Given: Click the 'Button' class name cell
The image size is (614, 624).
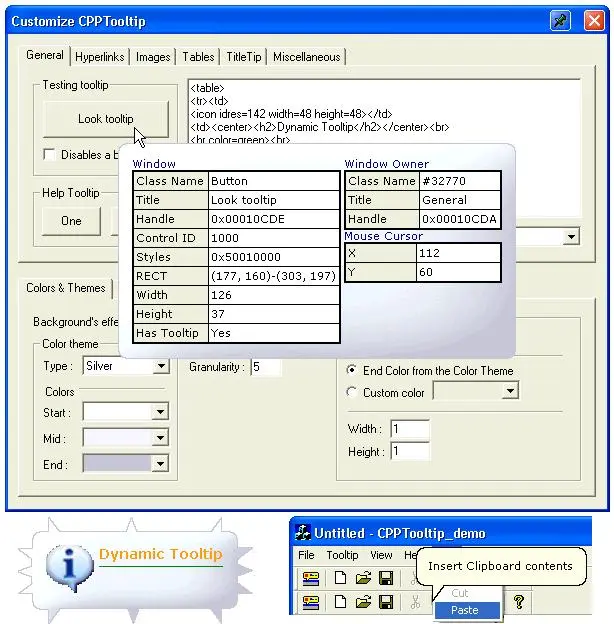Looking at the screenshot, I should point(274,181).
